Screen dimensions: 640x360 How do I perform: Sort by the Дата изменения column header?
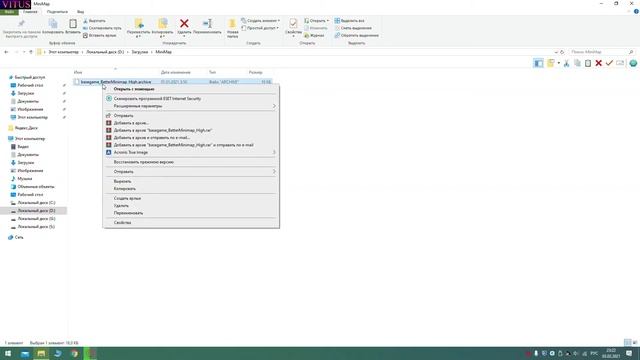click(176, 72)
